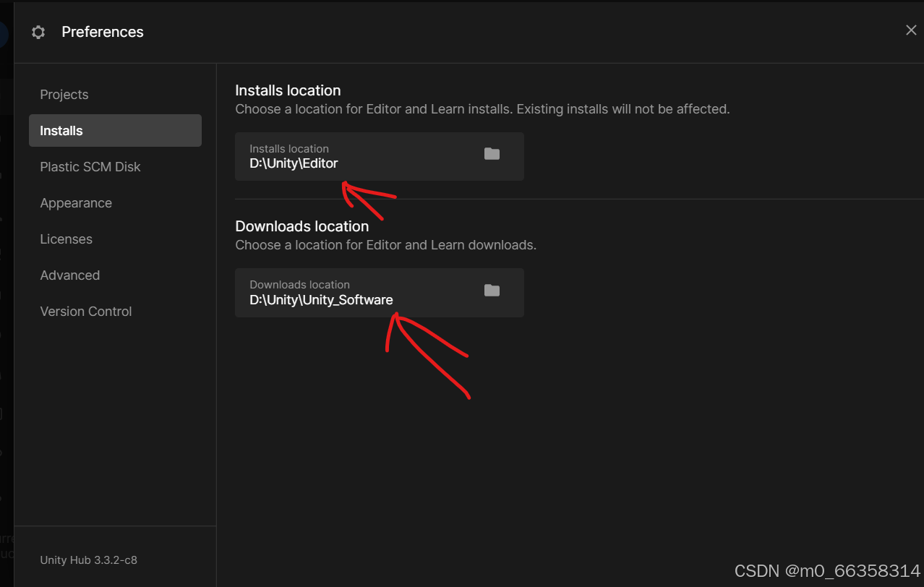Click the Unity Hub 3.3.2-c8 version text
This screenshot has height=587, width=924.
pyautogui.click(x=89, y=560)
